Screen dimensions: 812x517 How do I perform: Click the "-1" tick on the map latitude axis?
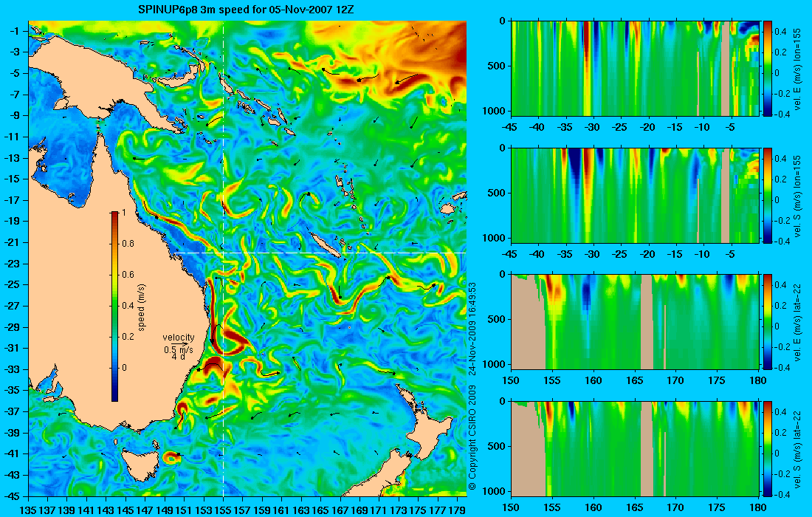[15, 31]
